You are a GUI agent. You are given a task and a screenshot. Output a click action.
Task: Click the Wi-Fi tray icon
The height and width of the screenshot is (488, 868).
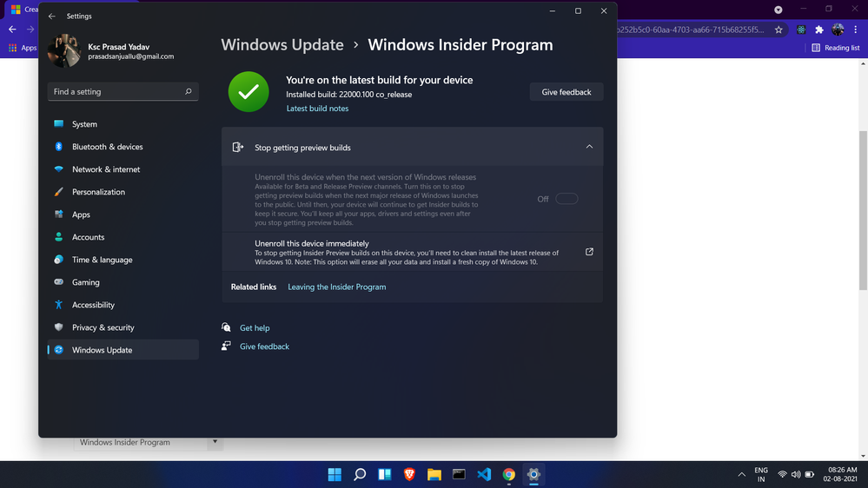pos(782,475)
